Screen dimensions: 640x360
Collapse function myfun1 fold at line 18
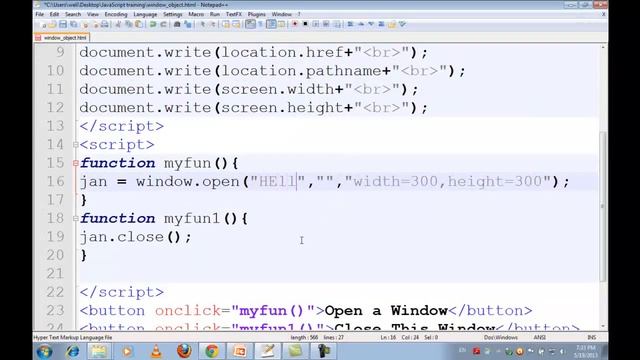76,218
